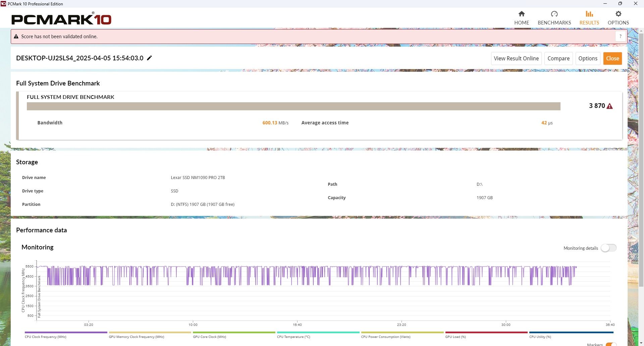The width and height of the screenshot is (644, 346).
Task: Edit the result name with the pencil icon
Action: [x=150, y=58]
